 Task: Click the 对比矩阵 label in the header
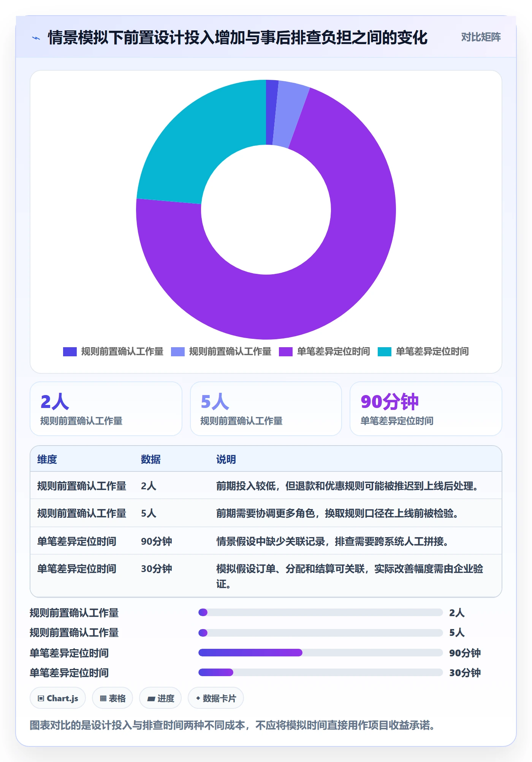pos(481,37)
